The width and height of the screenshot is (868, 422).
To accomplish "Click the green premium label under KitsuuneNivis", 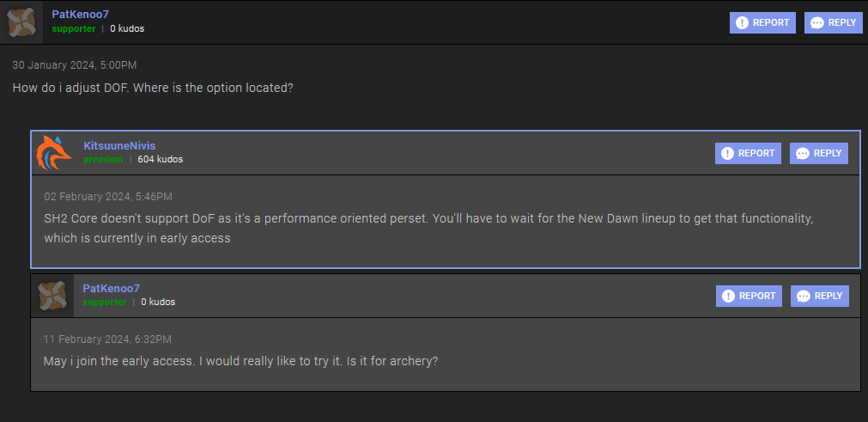I will tap(104, 160).
